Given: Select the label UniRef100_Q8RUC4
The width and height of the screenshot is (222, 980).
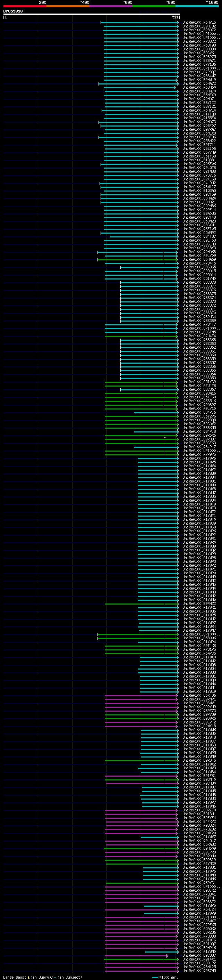Looking at the screenshot, I should (x=199, y=317).
